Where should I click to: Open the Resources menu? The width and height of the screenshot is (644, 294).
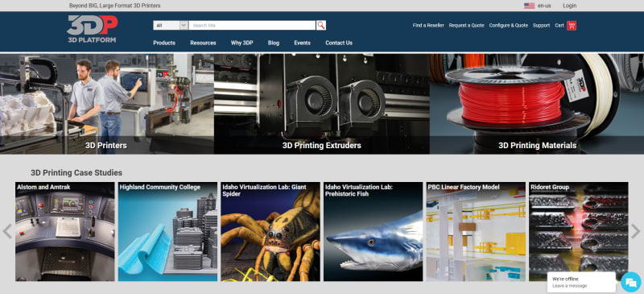tap(203, 43)
